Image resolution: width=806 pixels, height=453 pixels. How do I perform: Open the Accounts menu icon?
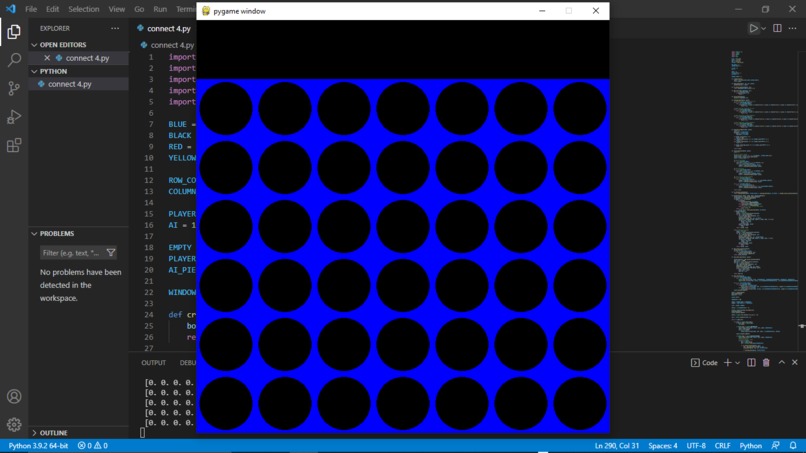click(x=14, y=396)
